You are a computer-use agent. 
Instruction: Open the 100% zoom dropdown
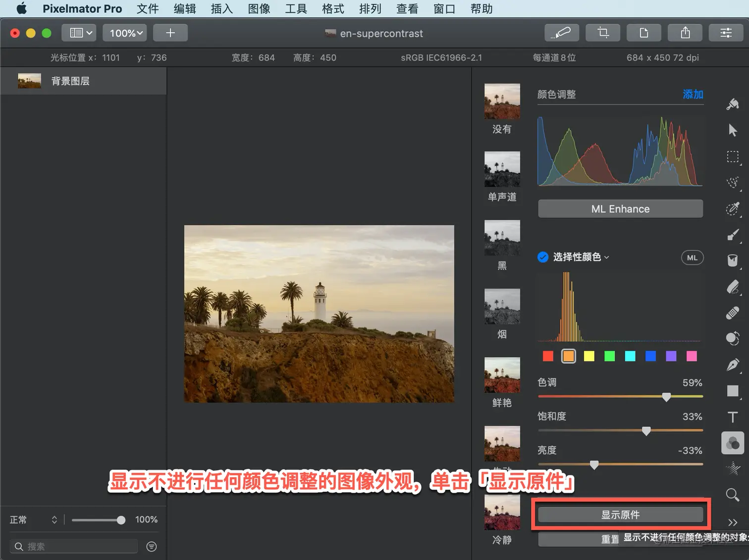tap(125, 33)
